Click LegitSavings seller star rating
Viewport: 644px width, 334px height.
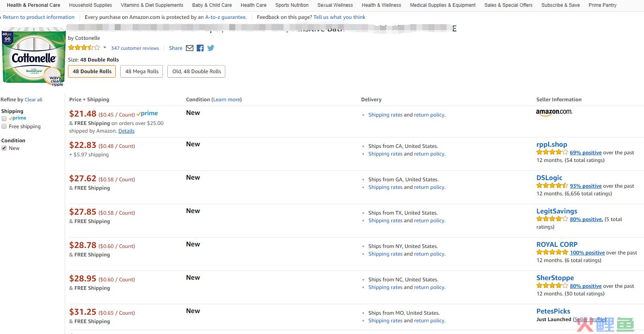(x=552, y=219)
